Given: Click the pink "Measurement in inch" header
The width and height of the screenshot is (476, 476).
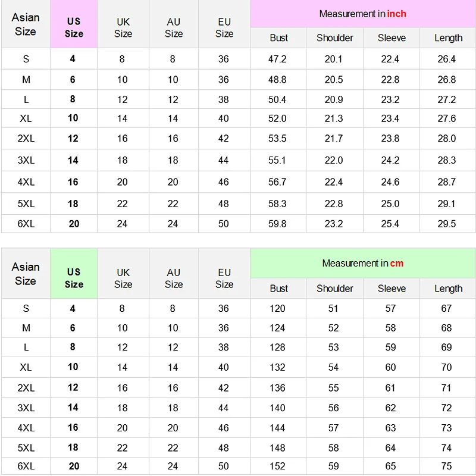Looking at the screenshot, I should pyautogui.click(x=362, y=14).
